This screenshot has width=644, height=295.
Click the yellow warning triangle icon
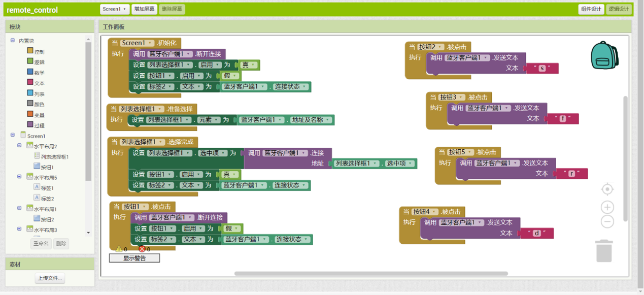(119, 249)
